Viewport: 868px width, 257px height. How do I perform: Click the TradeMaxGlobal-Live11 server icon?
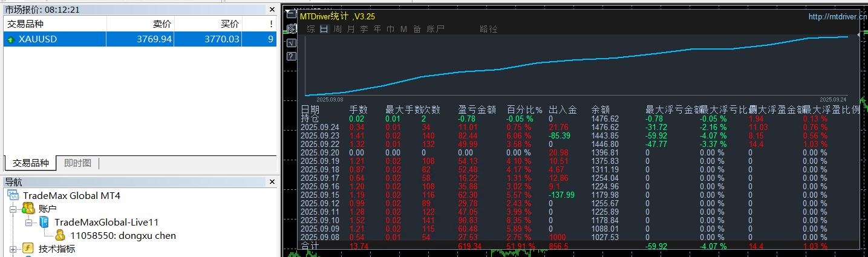[x=44, y=222]
